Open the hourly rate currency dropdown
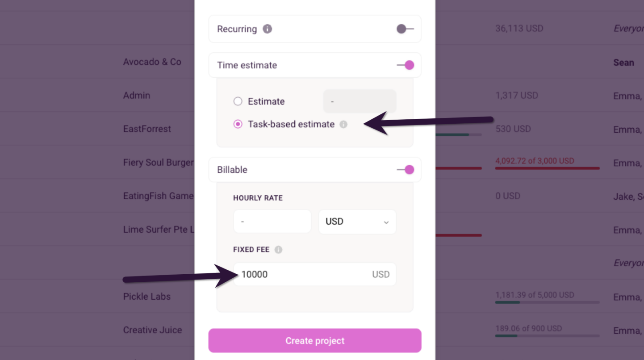Screen dimensions: 644x360 [x=357, y=222]
